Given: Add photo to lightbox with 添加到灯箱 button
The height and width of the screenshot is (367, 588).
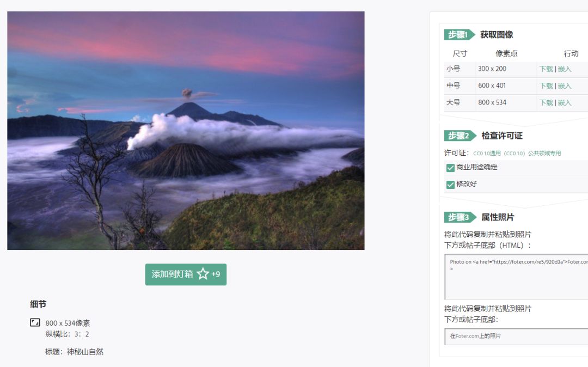Looking at the screenshot, I should tap(186, 274).
